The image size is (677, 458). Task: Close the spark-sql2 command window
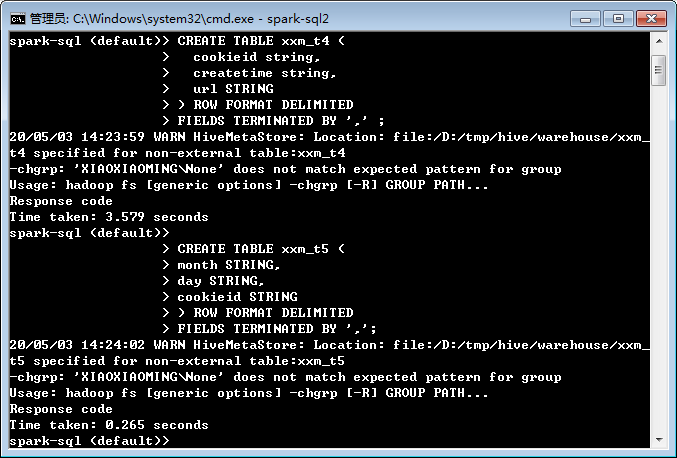pyautogui.click(x=651, y=19)
